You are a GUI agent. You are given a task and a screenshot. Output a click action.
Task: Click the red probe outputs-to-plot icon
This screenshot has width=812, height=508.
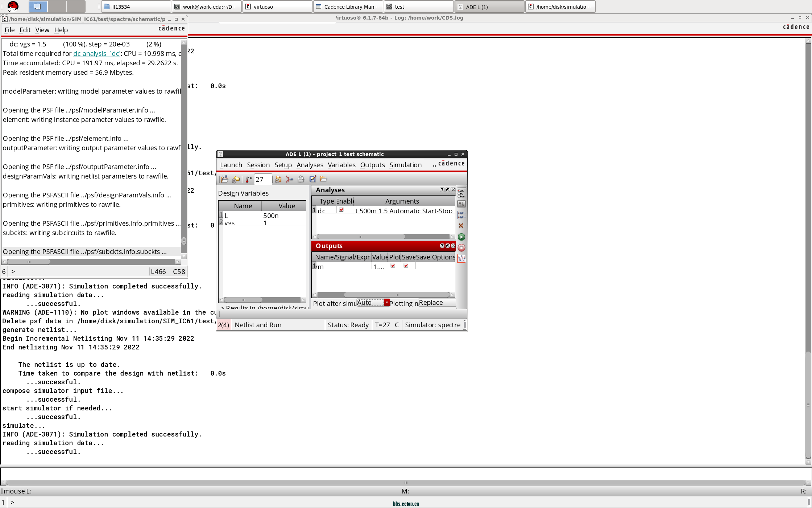coord(289,179)
